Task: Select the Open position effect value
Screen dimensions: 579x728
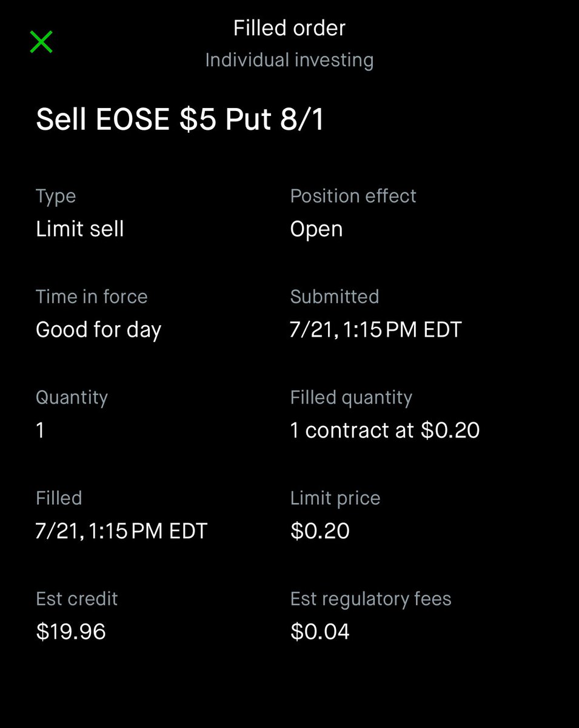Action: click(316, 229)
